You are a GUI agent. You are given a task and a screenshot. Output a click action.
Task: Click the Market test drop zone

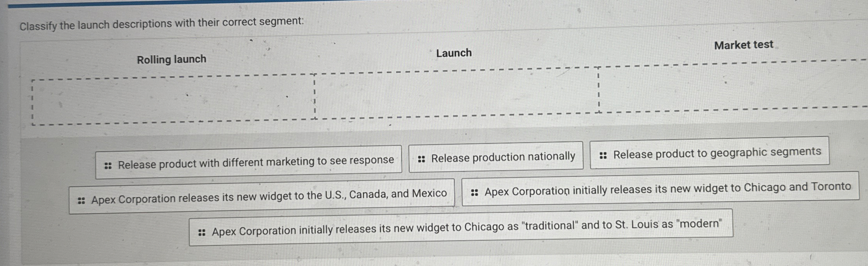pos(733,86)
